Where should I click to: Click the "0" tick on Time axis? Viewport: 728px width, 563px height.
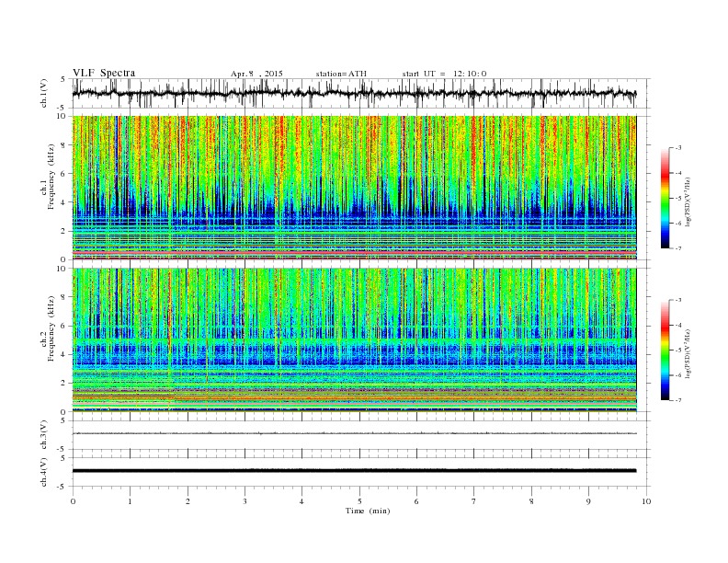(x=73, y=501)
